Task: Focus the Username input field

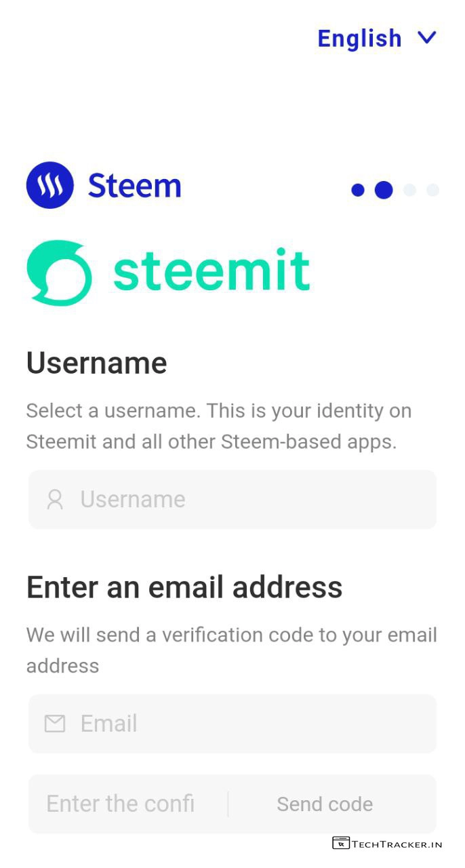Action: [232, 499]
